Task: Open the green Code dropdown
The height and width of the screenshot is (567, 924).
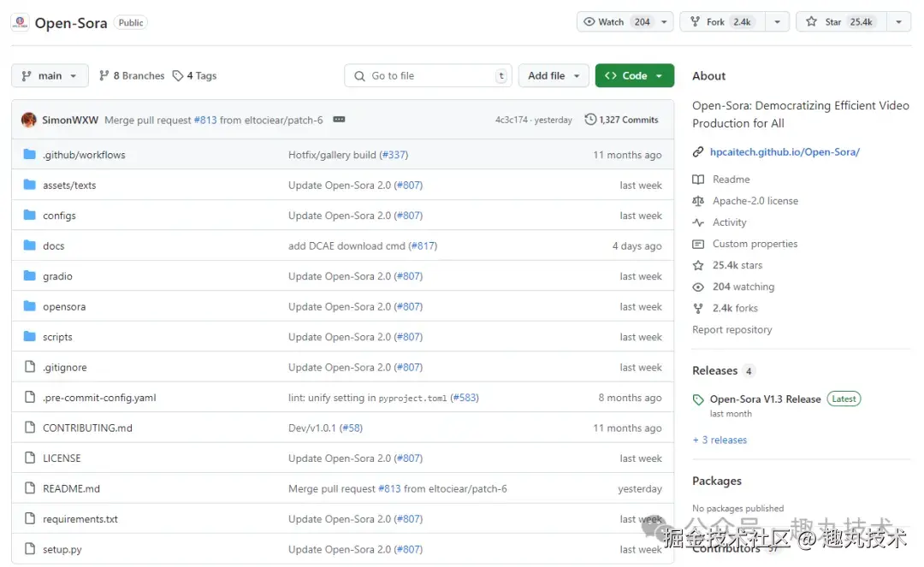Action: 634,75
